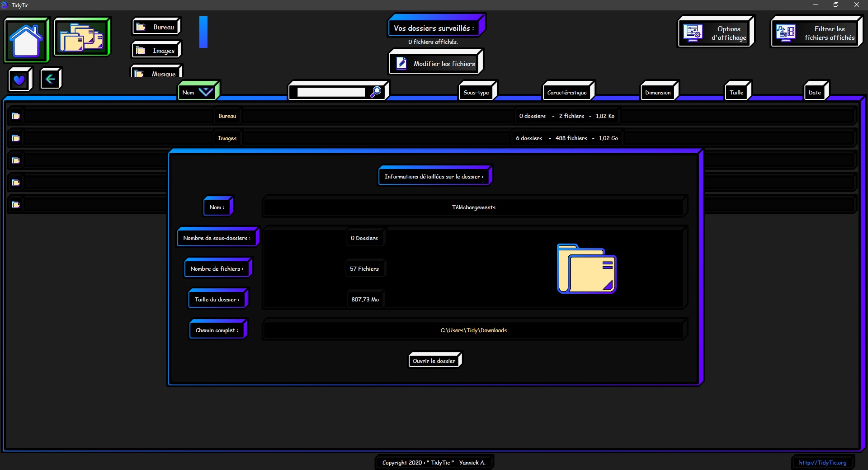
Task: Click Ouvrir le dossier button
Action: click(x=434, y=361)
